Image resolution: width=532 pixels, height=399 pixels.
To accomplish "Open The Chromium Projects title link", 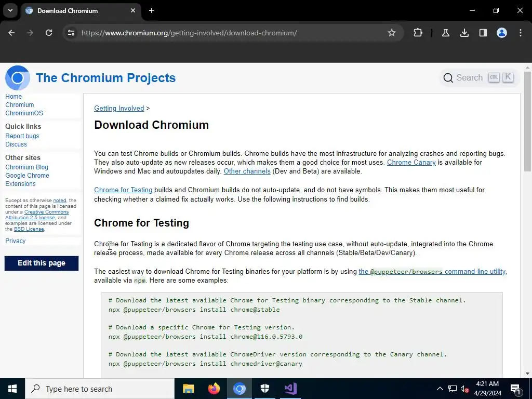I will [106, 78].
